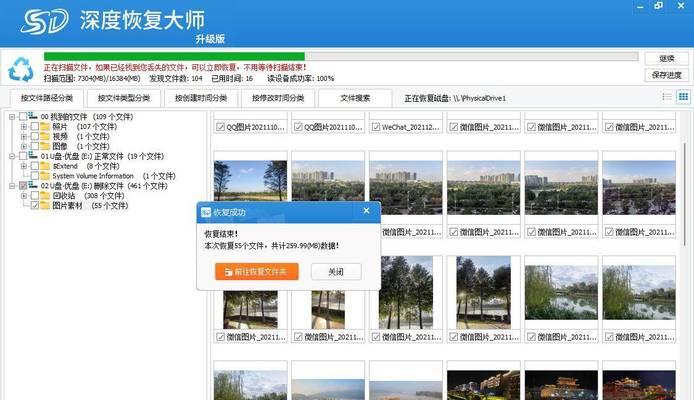Minimize the 深度恢复大师 window
694x400 pixels.
(640, 6)
